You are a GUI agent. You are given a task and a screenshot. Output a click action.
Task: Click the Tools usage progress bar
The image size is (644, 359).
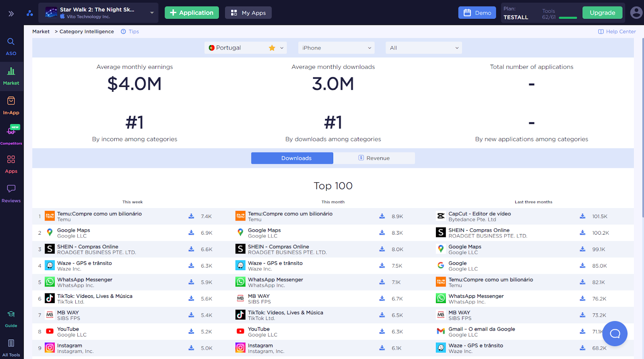[x=568, y=18]
